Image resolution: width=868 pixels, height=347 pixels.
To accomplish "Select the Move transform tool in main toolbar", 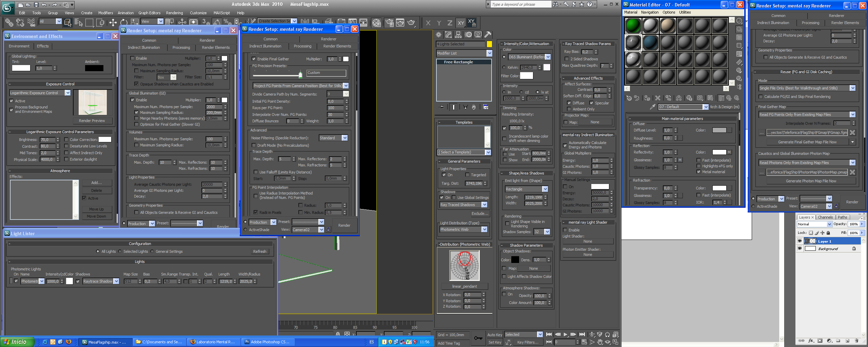I will point(113,22).
